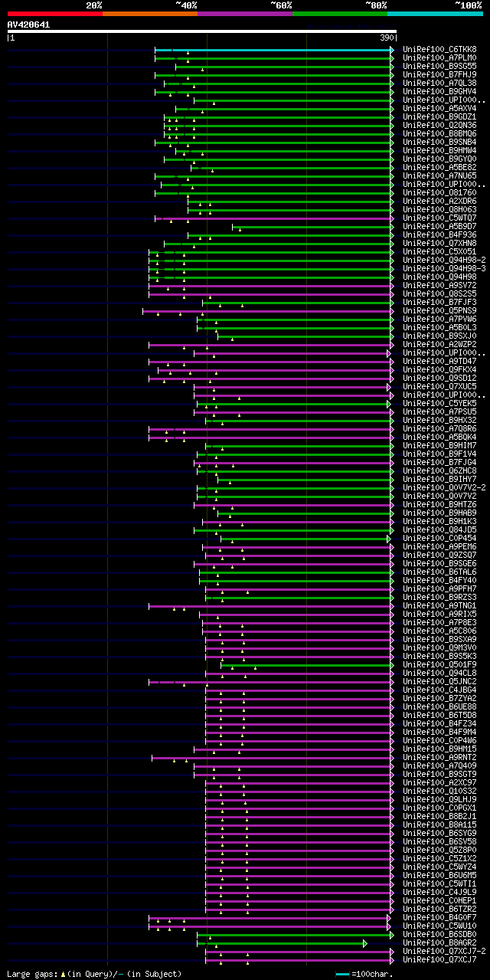Select the UniRef100_C5WTQ7 label

[438, 218]
